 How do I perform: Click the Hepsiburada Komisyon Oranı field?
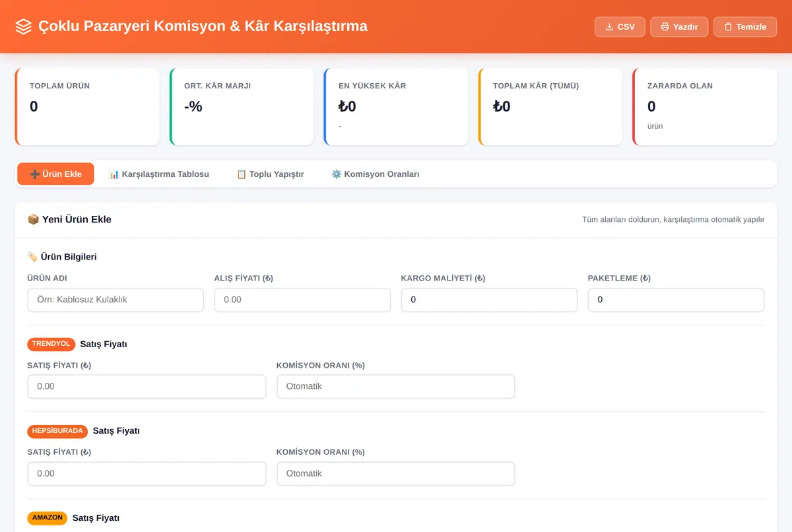[x=396, y=473]
